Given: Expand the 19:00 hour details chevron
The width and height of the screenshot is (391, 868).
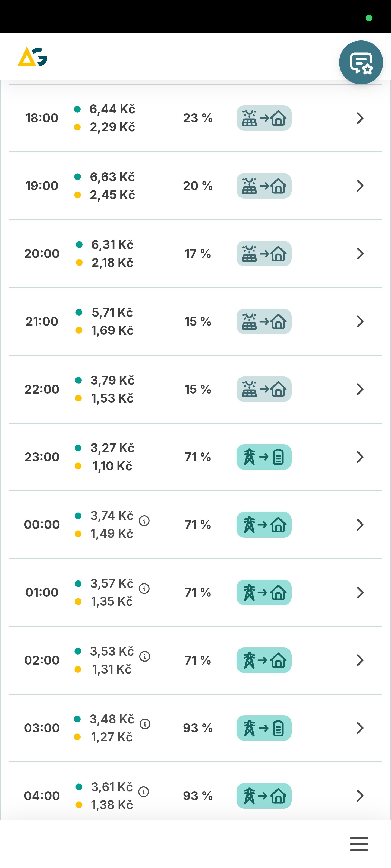Looking at the screenshot, I should point(360,186).
